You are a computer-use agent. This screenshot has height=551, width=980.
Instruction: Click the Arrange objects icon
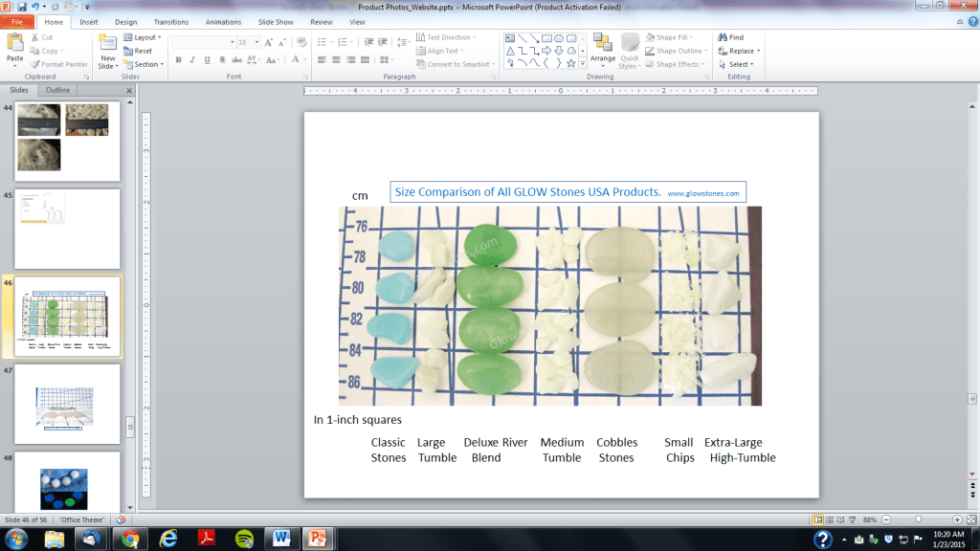pos(603,43)
